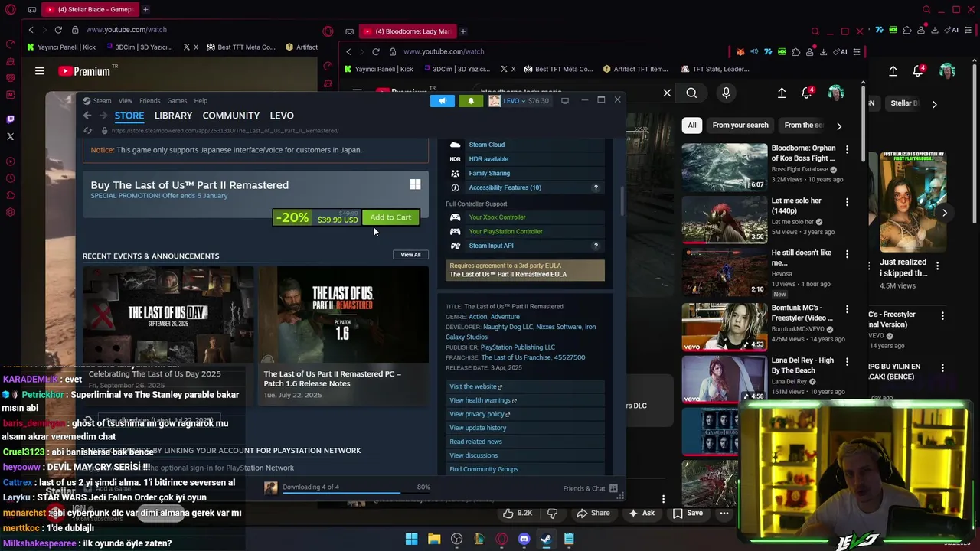Image resolution: width=980 pixels, height=551 pixels.
Task: Open YouTube create upload icon beside search
Action: 782,93
